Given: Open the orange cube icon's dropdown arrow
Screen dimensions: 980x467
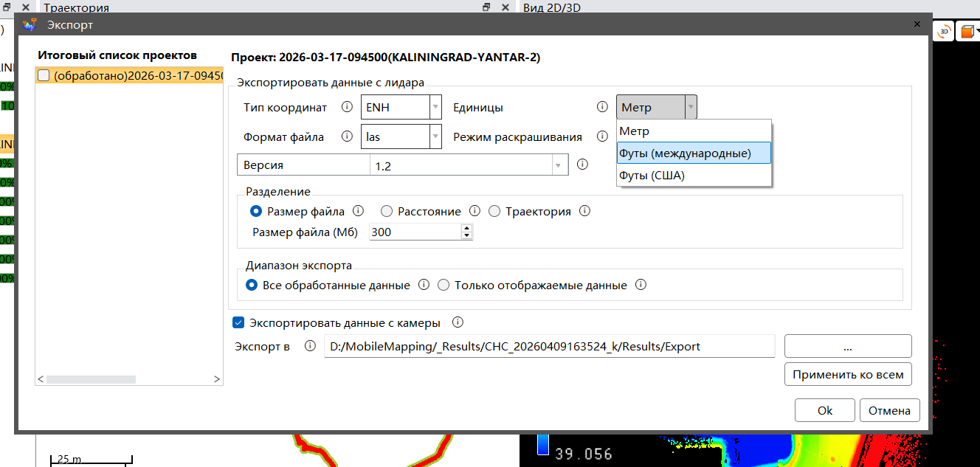Looking at the screenshot, I should tap(977, 32).
